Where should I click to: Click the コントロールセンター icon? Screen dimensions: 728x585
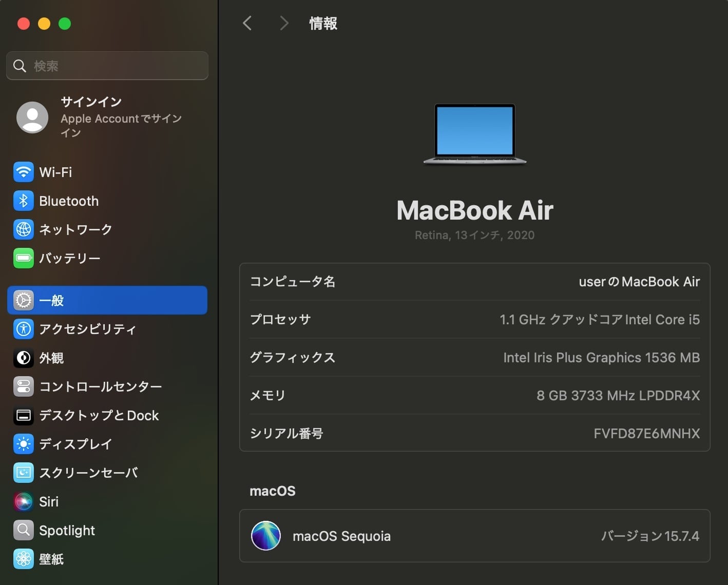24,386
